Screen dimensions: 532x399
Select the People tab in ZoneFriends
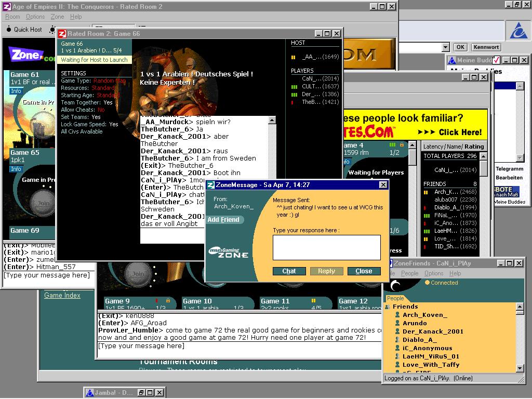[395, 298]
